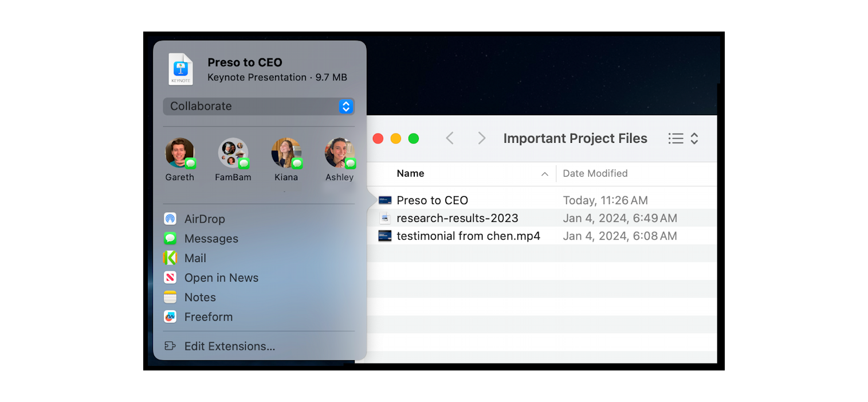Open Finder's list view options icon
This screenshot has width=868, height=402.
point(676,138)
